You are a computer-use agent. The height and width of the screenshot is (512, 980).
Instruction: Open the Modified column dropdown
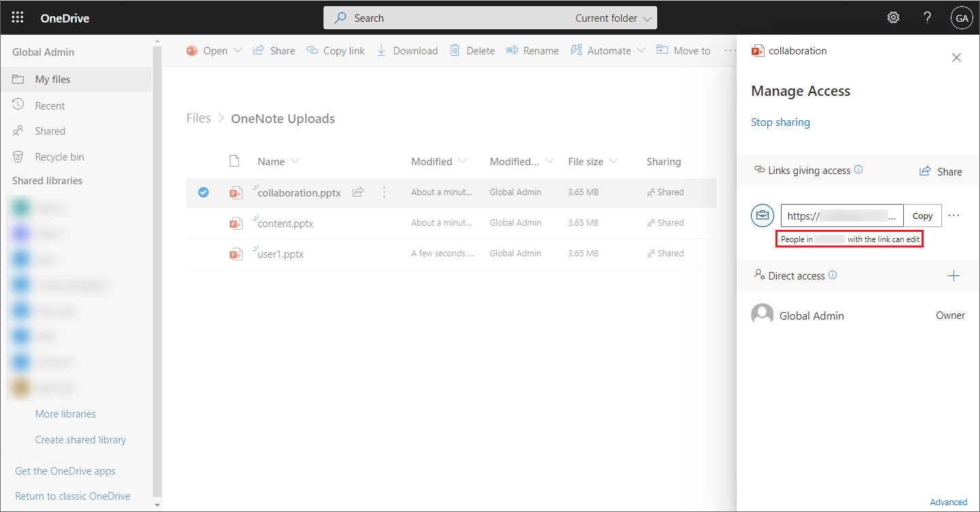pos(463,161)
